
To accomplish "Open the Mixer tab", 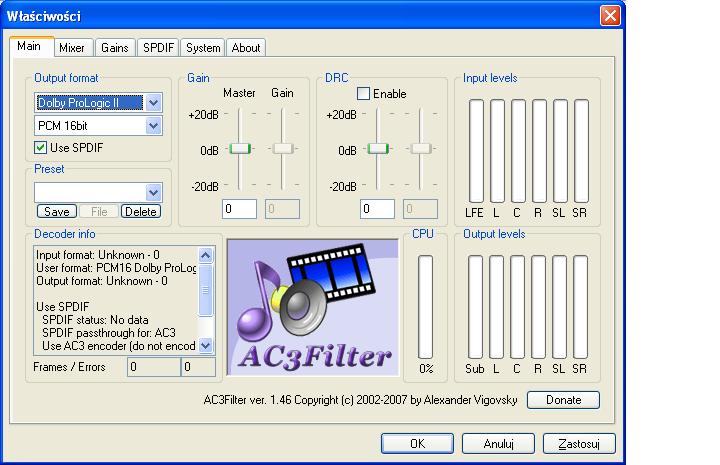I will [x=72, y=48].
